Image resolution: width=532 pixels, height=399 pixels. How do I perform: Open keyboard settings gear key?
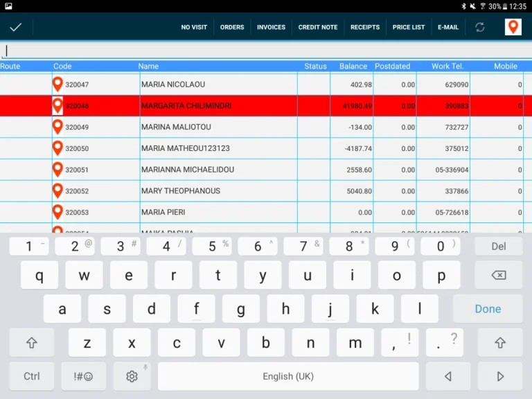(x=132, y=376)
